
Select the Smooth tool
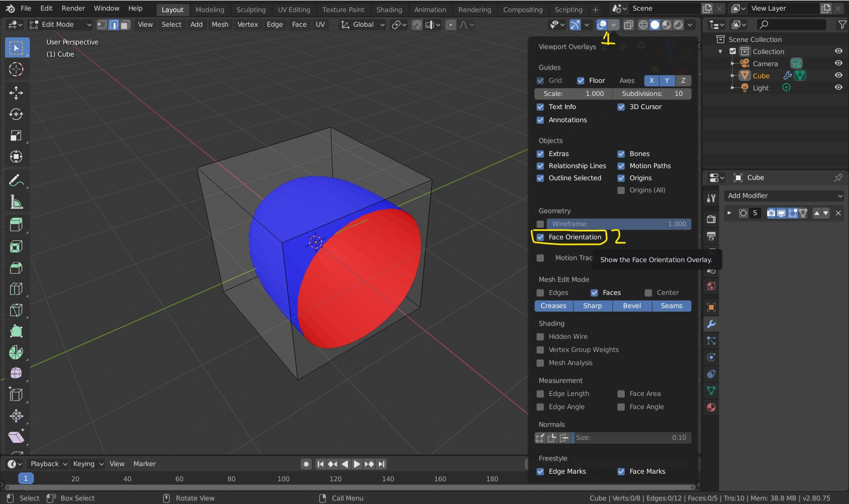16,373
